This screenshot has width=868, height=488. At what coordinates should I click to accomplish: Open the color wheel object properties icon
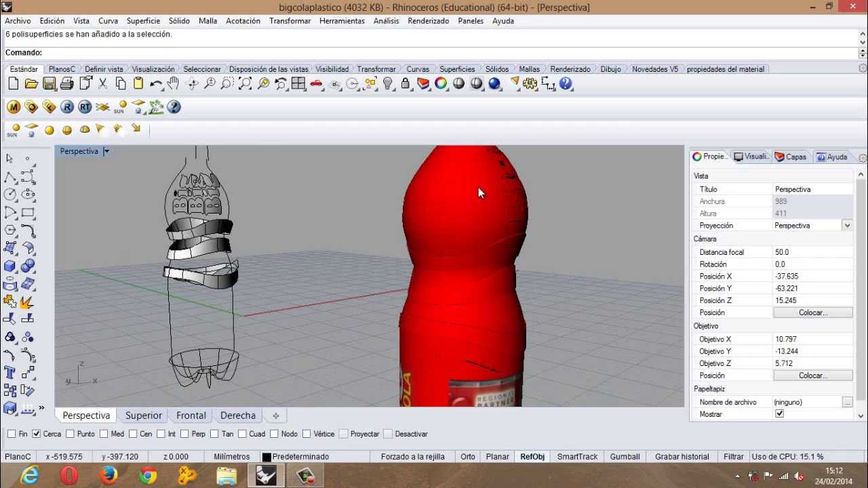tap(441, 84)
